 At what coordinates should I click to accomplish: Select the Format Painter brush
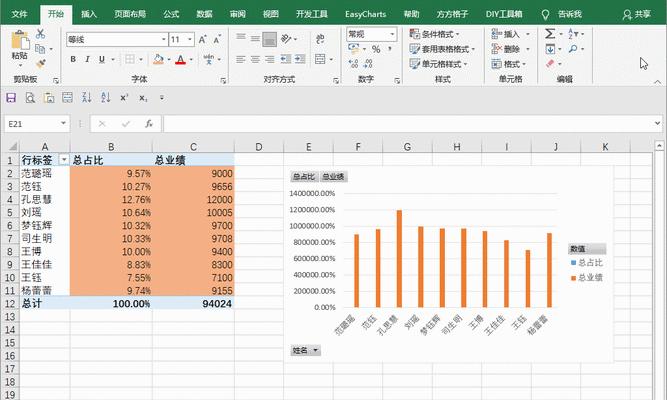click(x=40, y=64)
